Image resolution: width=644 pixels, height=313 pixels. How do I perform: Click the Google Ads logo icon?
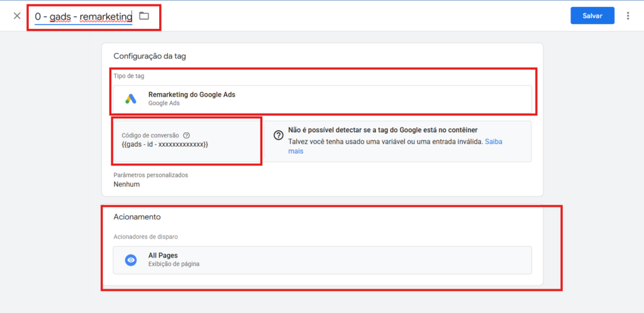tap(131, 99)
